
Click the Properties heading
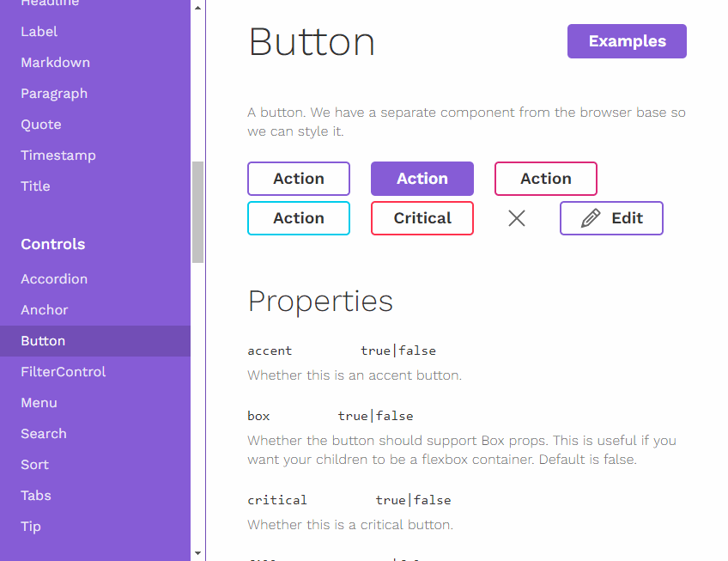pos(320,302)
